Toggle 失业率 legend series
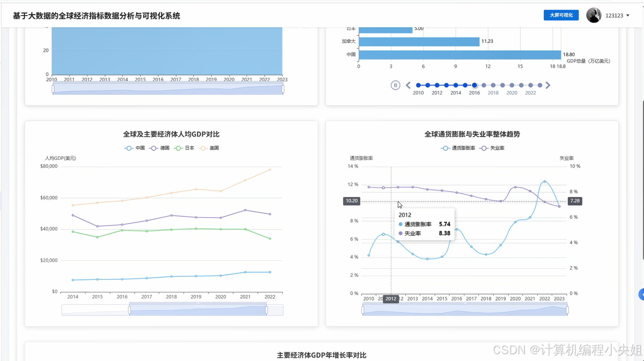This screenshot has width=644, height=361. click(492, 148)
